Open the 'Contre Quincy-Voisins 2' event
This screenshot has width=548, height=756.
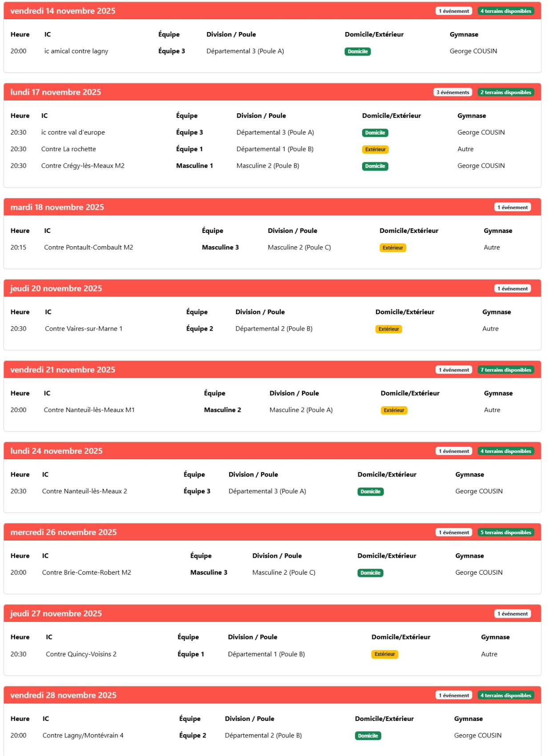tap(81, 654)
